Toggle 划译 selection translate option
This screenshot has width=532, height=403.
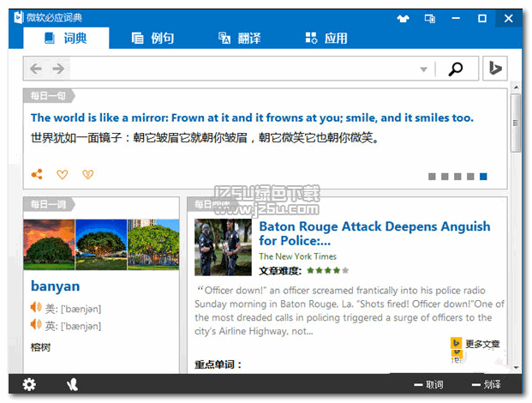point(487,385)
